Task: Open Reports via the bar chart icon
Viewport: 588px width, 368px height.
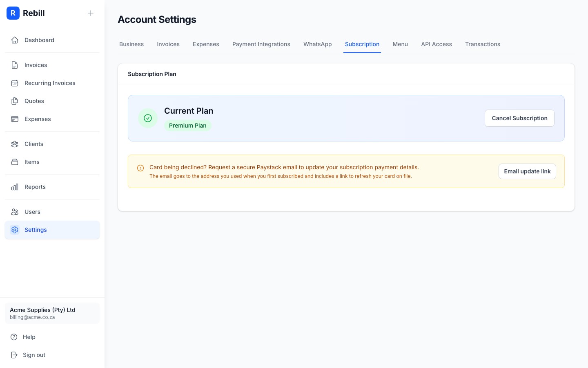Action: point(15,187)
